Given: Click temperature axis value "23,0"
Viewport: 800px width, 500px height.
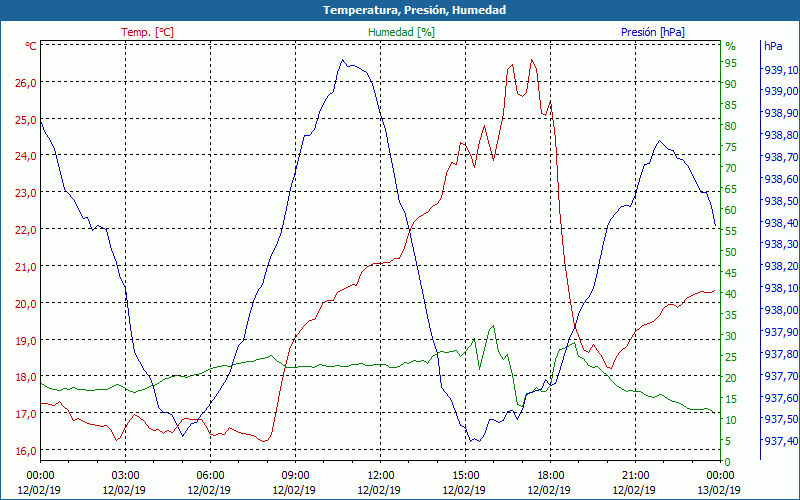Looking at the screenshot, I should click(25, 193).
